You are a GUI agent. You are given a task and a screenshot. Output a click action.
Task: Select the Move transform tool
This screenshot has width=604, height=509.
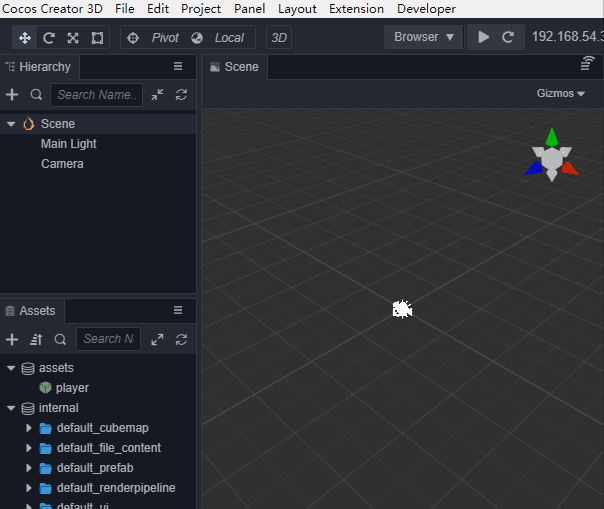pos(25,38)
